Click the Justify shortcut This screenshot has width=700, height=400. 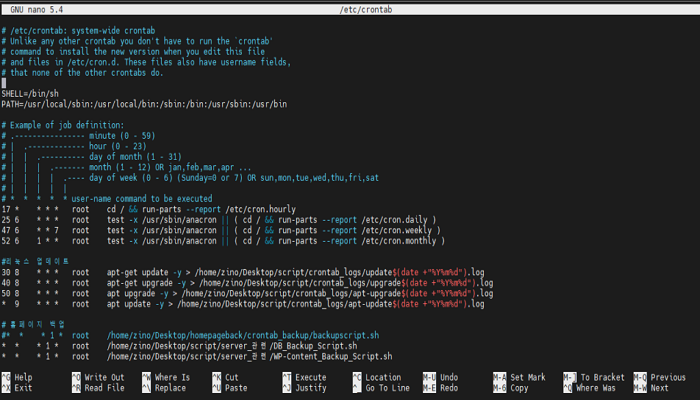(312, 387)
